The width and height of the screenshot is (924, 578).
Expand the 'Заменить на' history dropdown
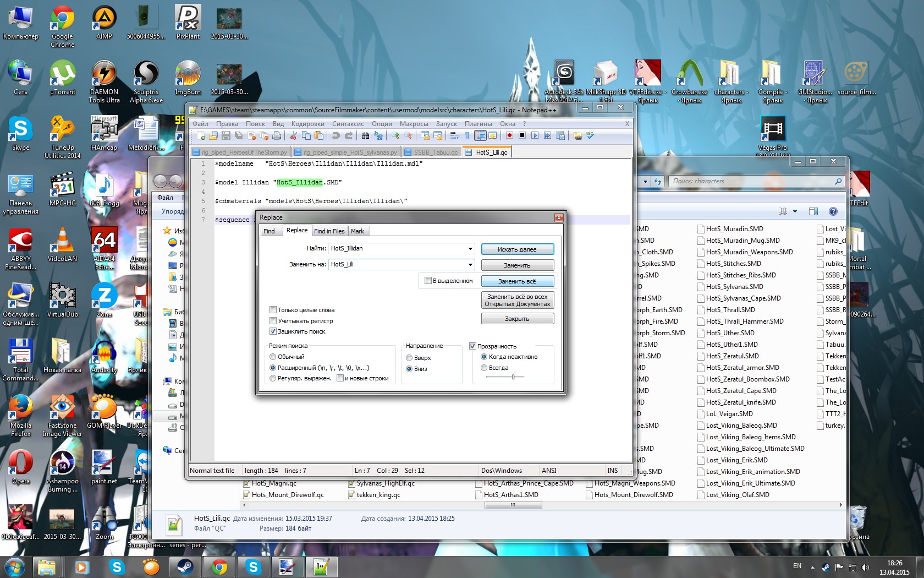(x=470, y=265)
